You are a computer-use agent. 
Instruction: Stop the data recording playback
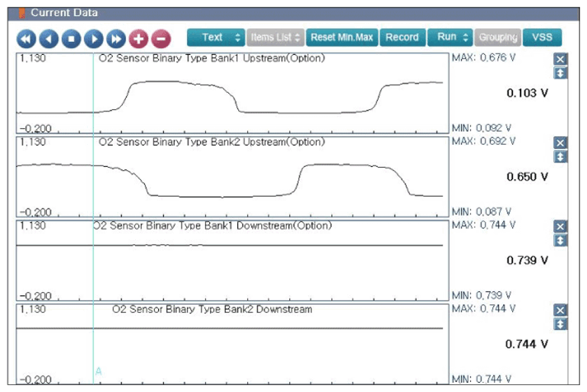tap(71, 39)
